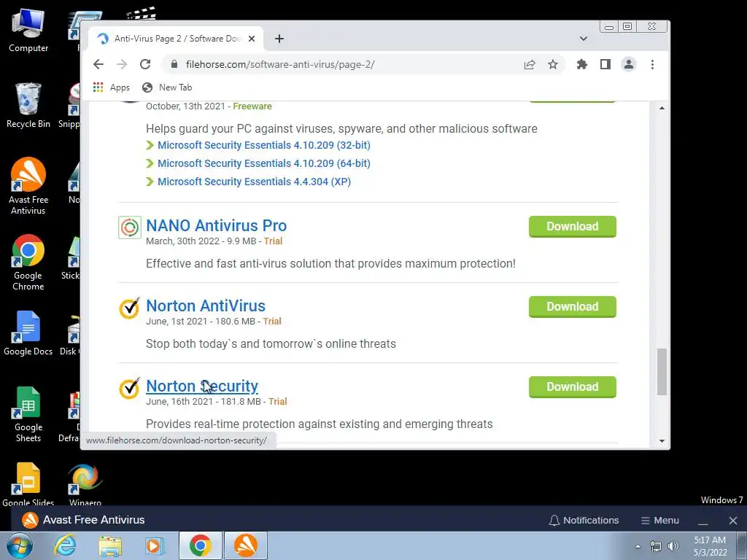Select the Google Chrome desktop shortcut

click(28, 262)
